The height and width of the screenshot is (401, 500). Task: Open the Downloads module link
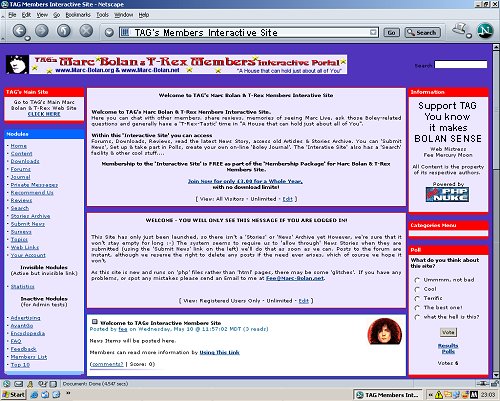[25, 161]
